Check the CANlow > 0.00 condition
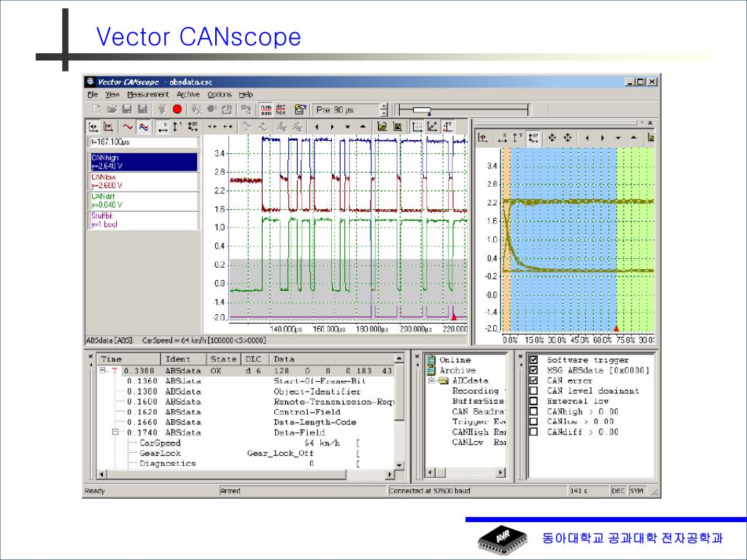This screenshot has width=747, height=560. tap(533, 421)
